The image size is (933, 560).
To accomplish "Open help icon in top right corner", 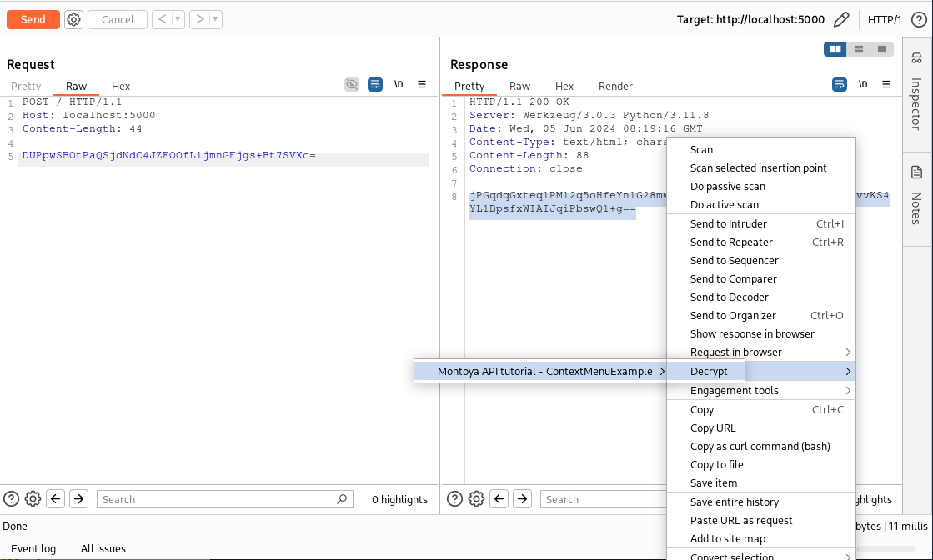I will [x=918, y=19].
